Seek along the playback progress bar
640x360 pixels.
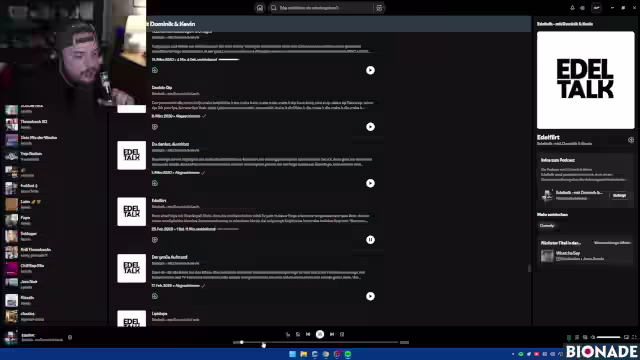pos(320,342)
